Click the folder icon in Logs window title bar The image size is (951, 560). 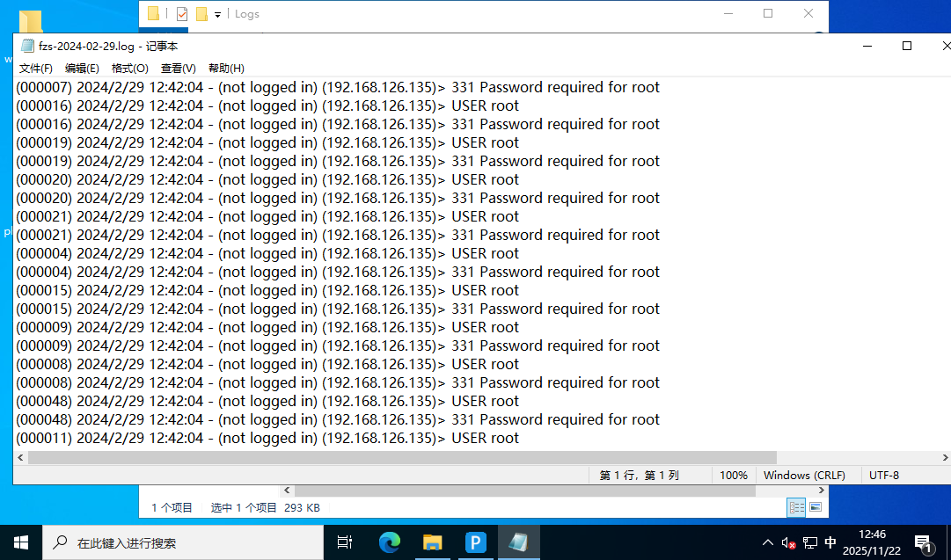[x=153, y=13]
